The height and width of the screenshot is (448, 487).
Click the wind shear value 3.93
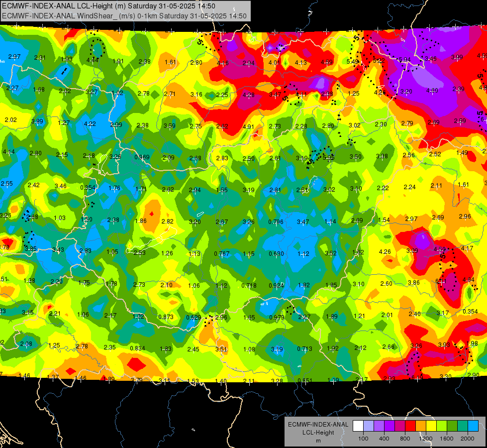444,345
